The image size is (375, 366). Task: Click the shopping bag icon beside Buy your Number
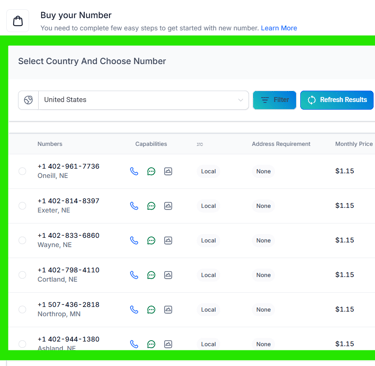pos(18,21)
